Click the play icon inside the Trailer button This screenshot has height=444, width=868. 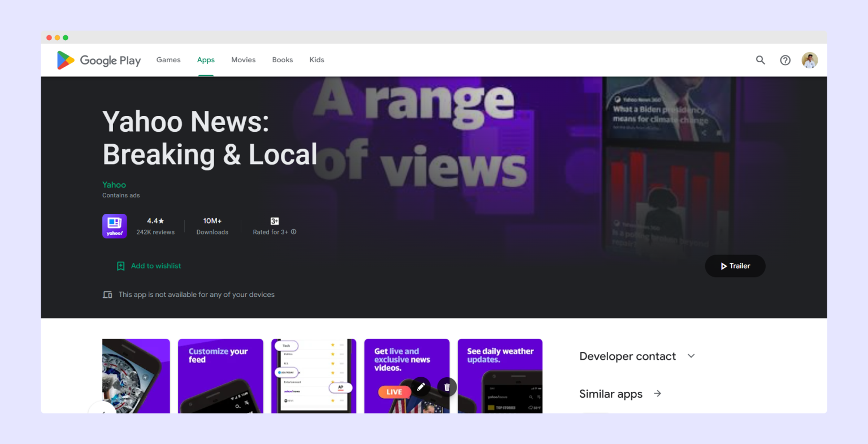pos(724,266)
